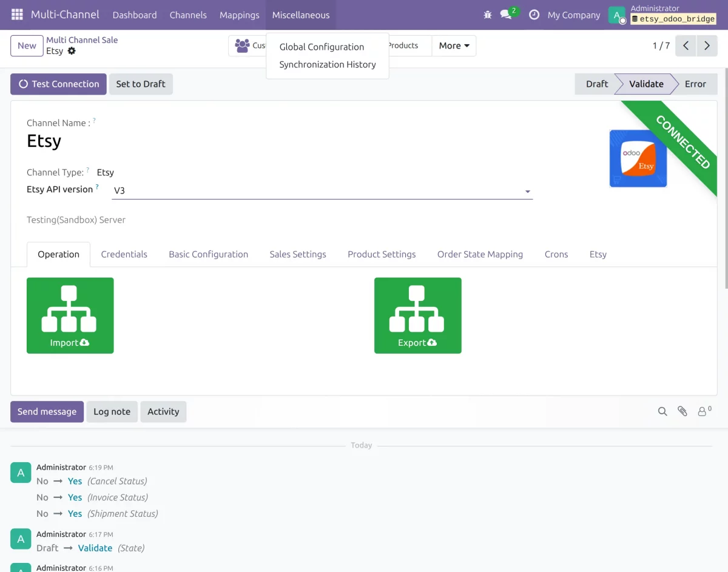Open the apps grid menu icon
This screenshot has width=728, height=572.
click(x=17, y=15)
